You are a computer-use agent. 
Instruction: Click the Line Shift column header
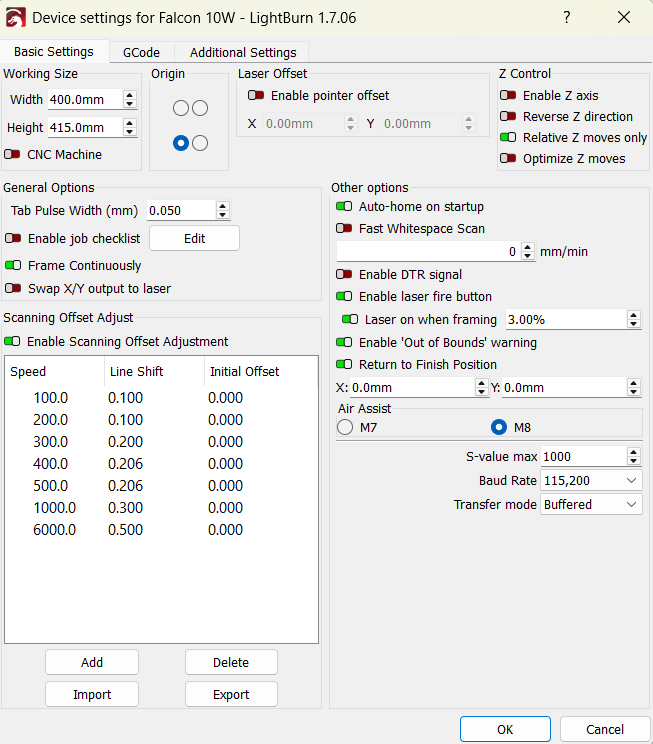point(155,371)
